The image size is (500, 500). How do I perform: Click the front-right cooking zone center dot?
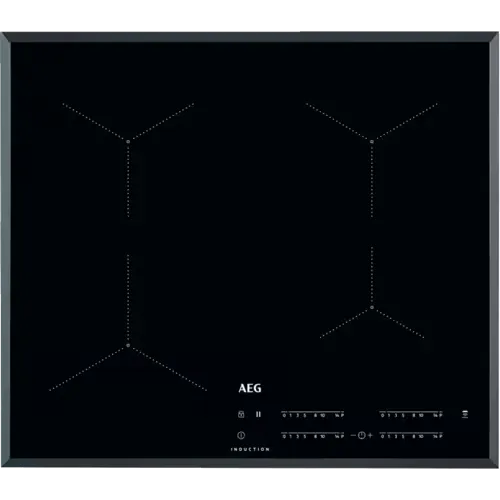point(372,307)
